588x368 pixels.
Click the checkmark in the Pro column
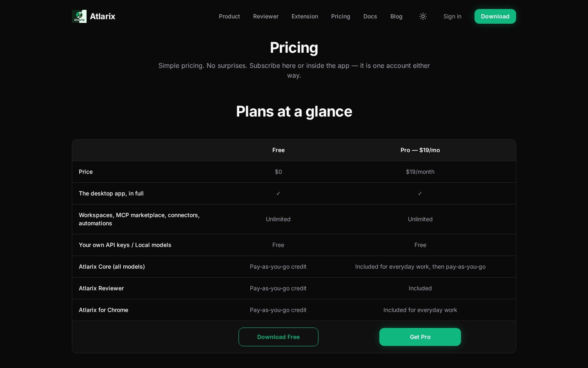click(x=420, y=193)
